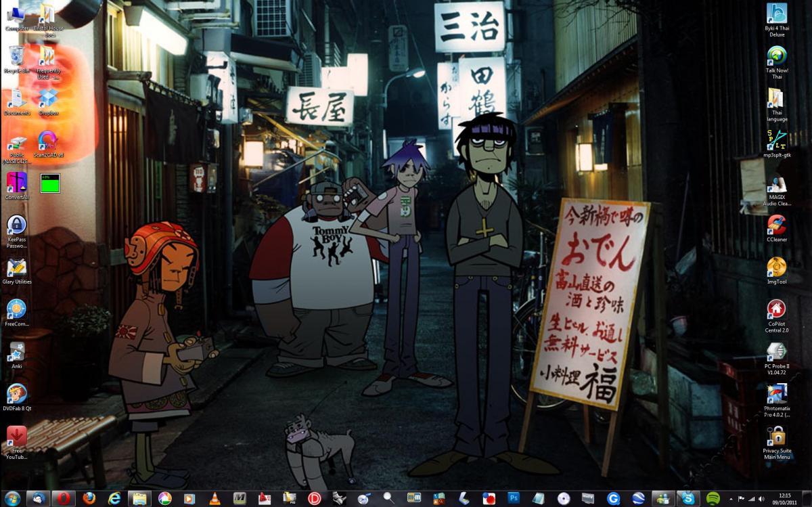This screenshot has height=507, width=812.
Task: Open the Action Center flag icon
Action: pos(742,499)
